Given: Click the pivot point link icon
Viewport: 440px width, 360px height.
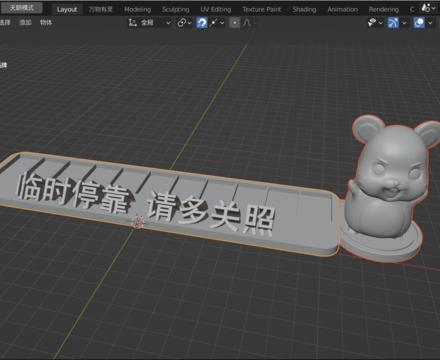Looking at the screenshot, I should [182, 23].
